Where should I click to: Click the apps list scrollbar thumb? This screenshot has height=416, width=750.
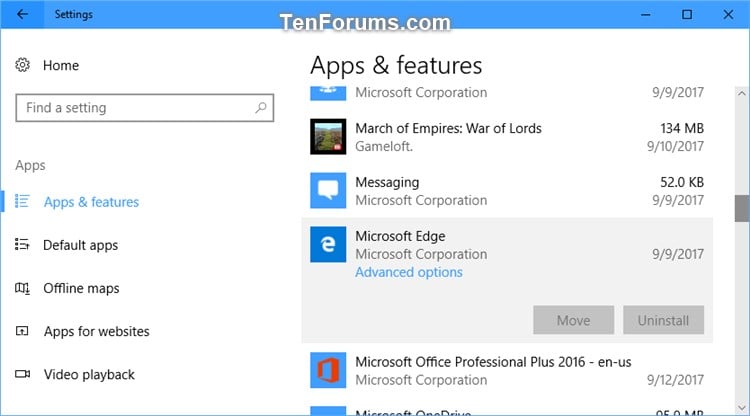pyautogui.click(x=742, y=208)
